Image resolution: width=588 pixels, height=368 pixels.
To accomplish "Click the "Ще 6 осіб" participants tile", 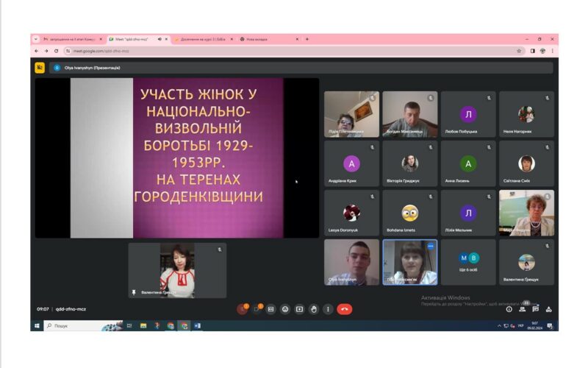I will [468, 262].
